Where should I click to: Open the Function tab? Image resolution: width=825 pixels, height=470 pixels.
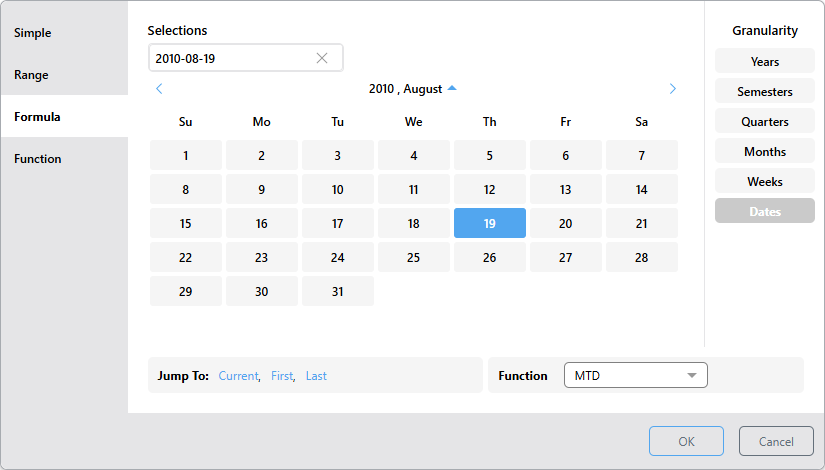(x=38, y=159)
